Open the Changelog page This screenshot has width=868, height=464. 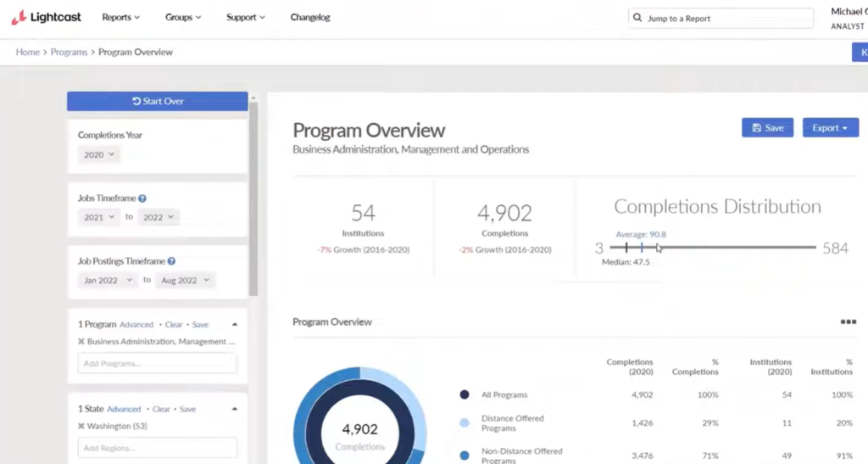click(x=310, y=18)
